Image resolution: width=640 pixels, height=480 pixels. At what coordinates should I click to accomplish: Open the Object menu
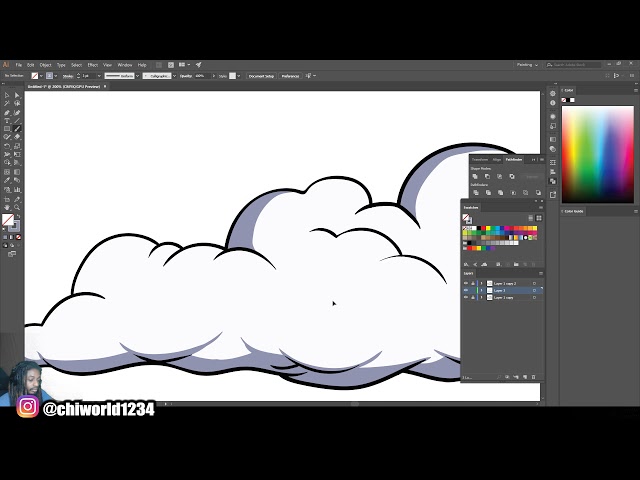coord(45,65)
